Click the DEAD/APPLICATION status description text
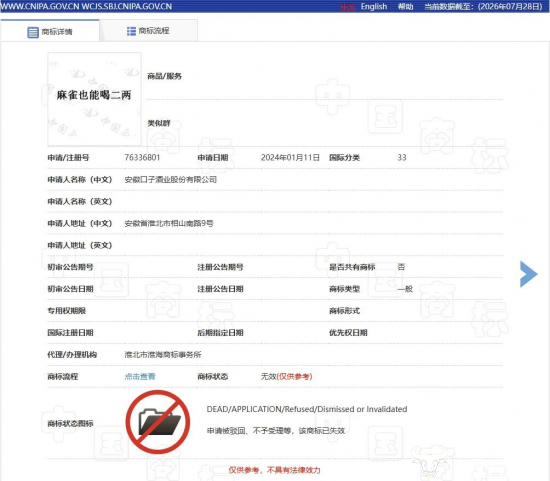 [307, 409]
